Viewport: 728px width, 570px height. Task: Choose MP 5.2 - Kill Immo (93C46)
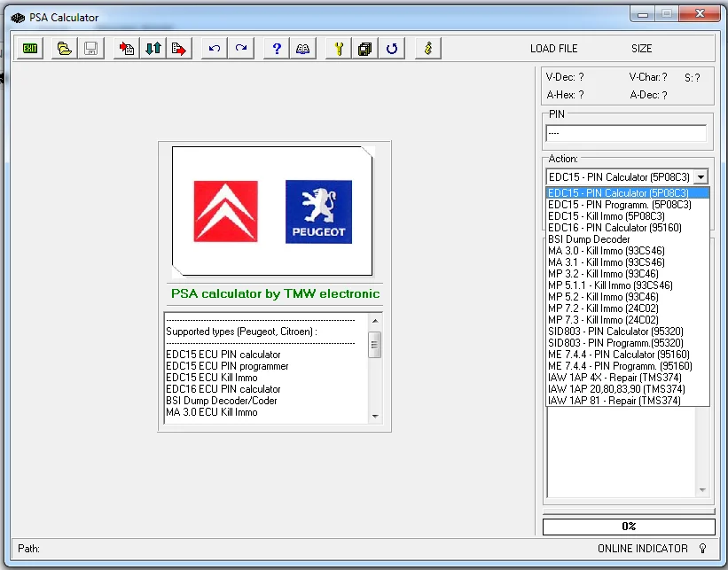click(628, 297)
